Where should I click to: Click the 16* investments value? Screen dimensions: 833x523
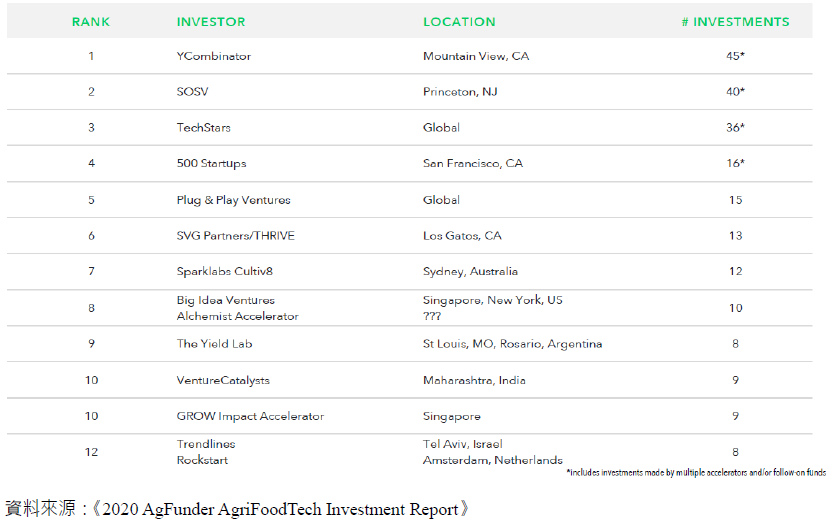tap(736, 163)
